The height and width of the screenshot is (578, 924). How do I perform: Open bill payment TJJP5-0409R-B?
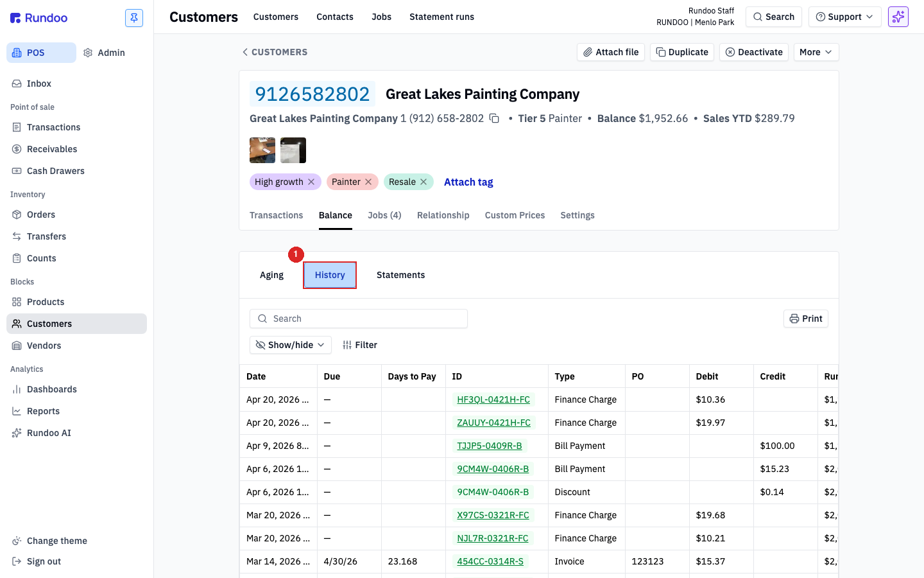(490, 446)
